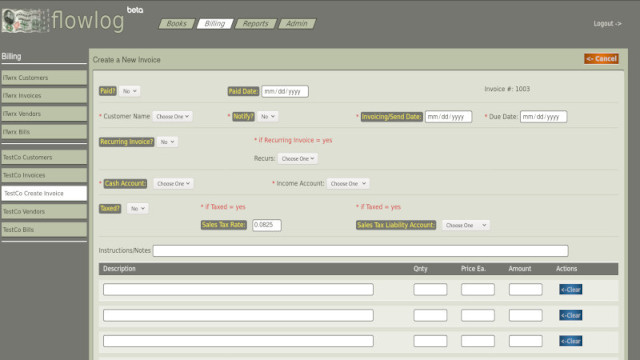The height and width of the screenshot is (360, 640).
Task: Choose the Sales Tax Liability Account dropdown
Action: [466, 225]
